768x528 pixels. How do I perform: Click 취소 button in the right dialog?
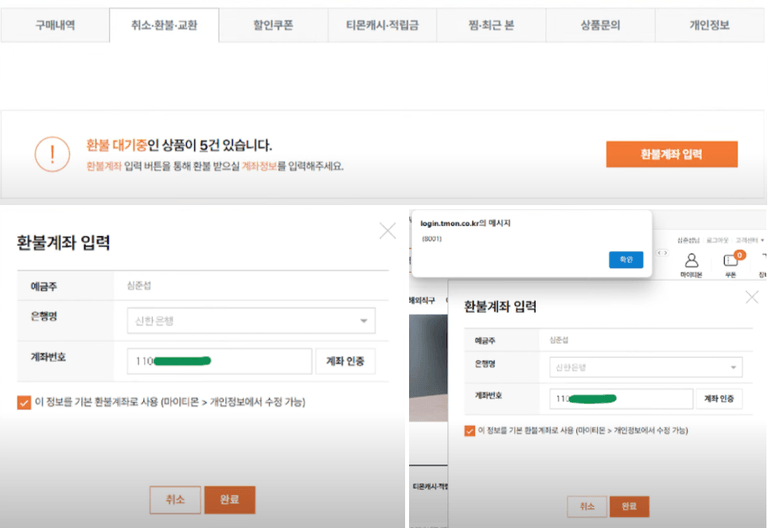(585, 506)
